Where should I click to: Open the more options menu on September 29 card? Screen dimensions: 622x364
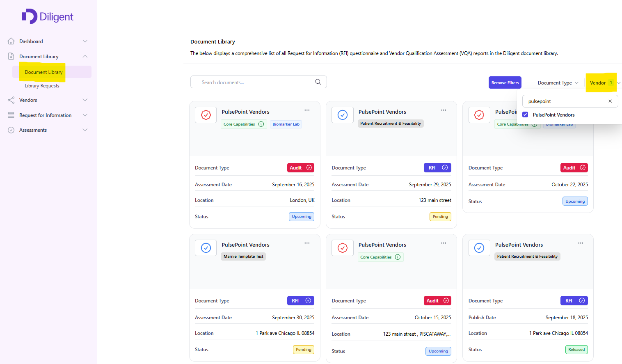click(x=444, y=110)
